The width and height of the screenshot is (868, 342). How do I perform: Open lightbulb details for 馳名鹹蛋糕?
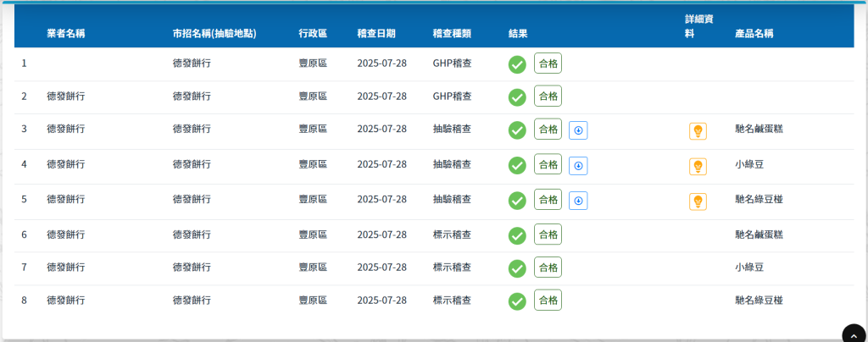tap(698, 131)
